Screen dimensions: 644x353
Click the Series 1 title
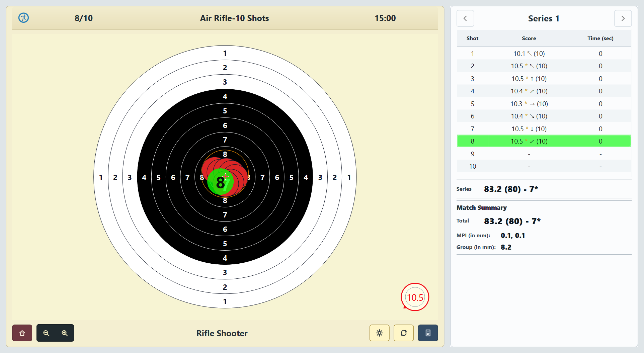coord(544,18)
